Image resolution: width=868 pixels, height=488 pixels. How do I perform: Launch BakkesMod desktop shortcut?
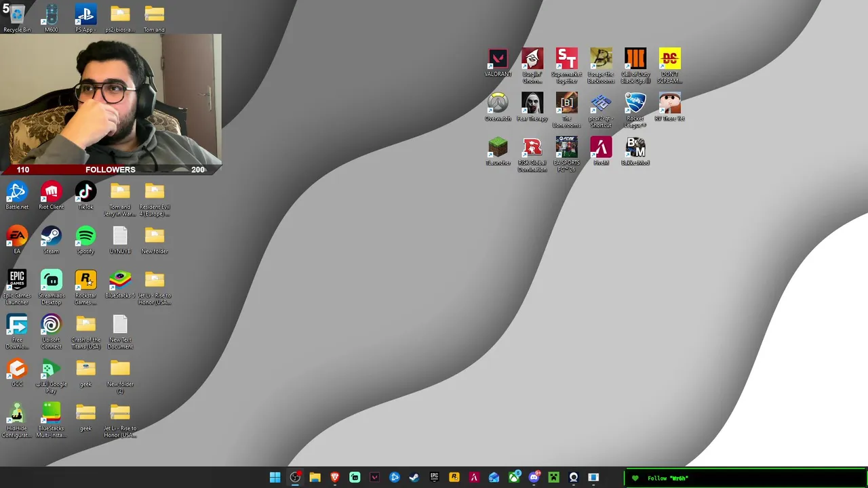635,151
